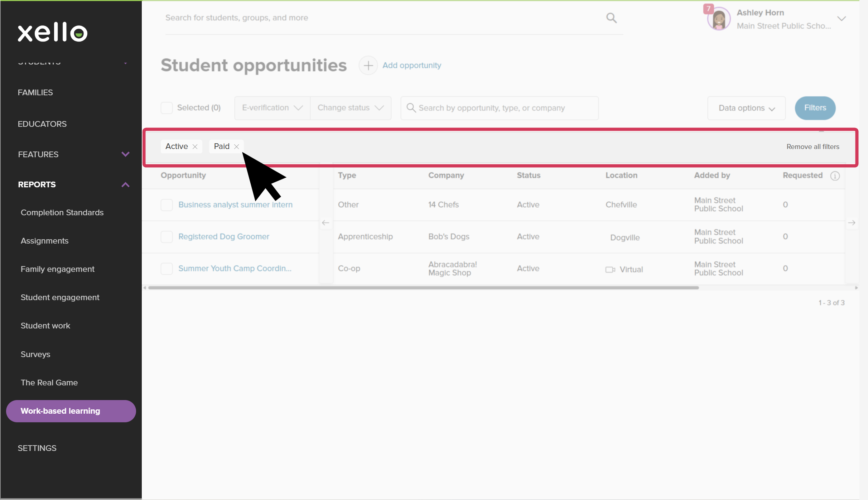Open the Student work report
Image resolution: width=868 pixels, height=500 pixels.
point(45,326)
